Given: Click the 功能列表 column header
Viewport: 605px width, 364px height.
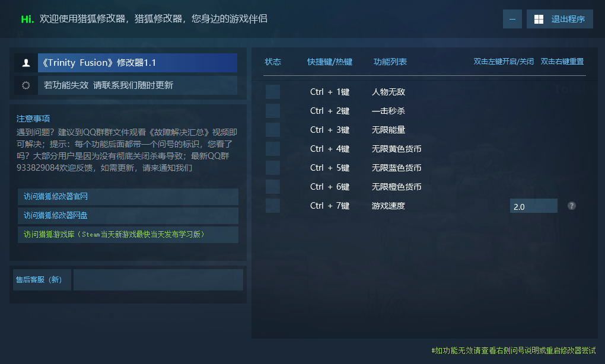Looking at the screenshot, I should 390,62.
